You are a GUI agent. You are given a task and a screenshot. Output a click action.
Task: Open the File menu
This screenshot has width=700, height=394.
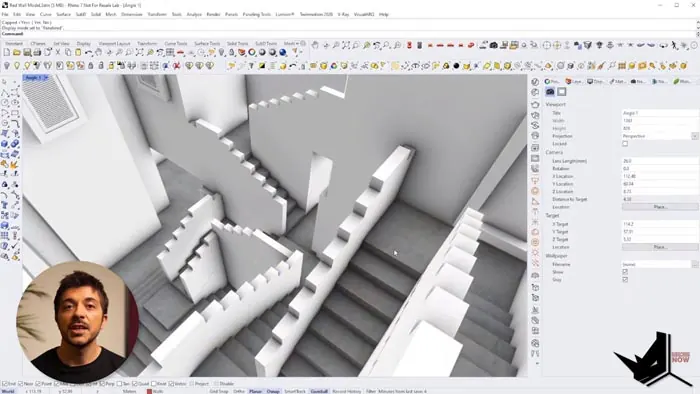[5, 14]
